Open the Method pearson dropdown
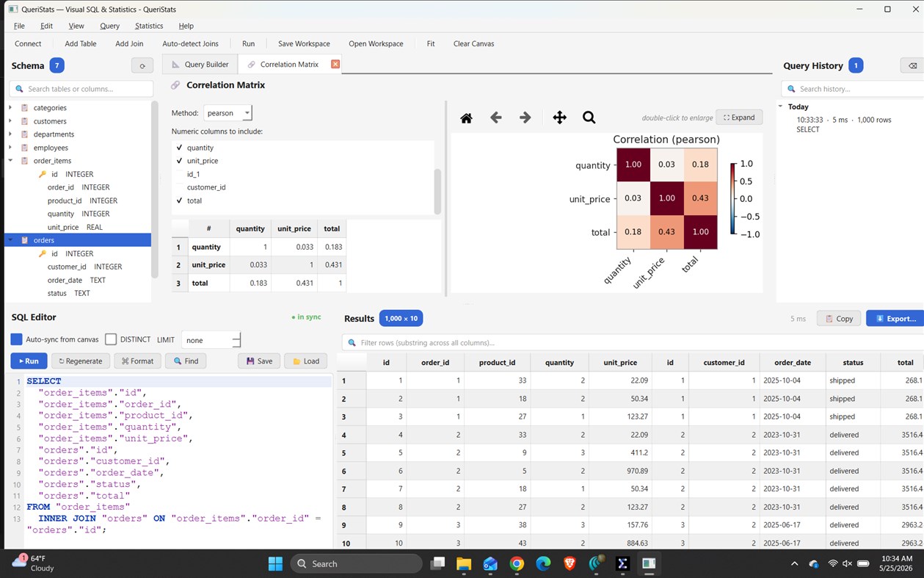This screenshot has height=578, width=924. [228, 113]
